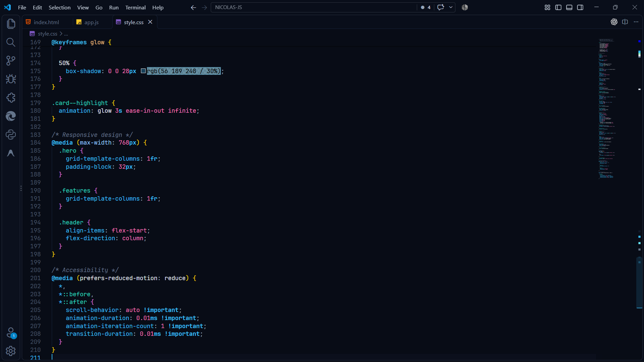Click the ChatGPT icon in editor toolbar
The image size is (644, 362).
click(614, 22)
